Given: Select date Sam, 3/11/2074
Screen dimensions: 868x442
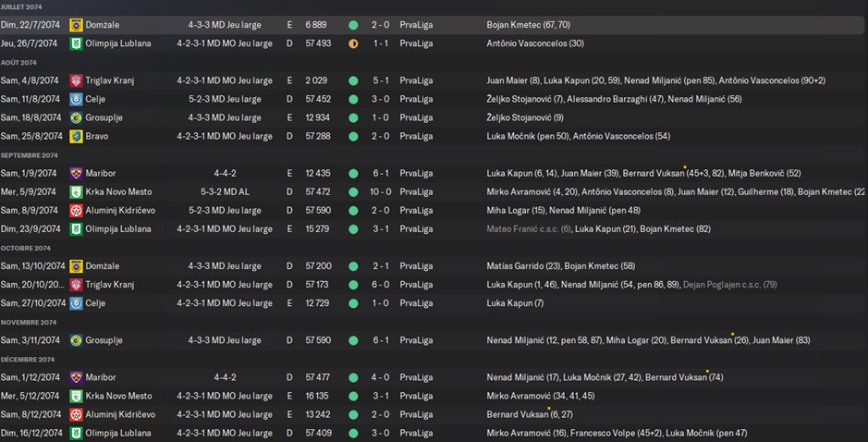Looking at the screenshot, I should 31,340.
